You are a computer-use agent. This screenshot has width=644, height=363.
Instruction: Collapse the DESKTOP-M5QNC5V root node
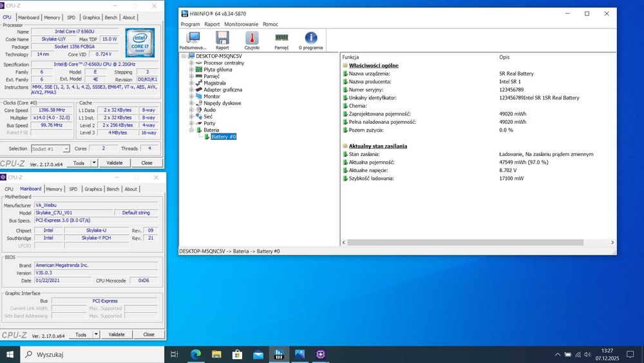pos(184,56)
